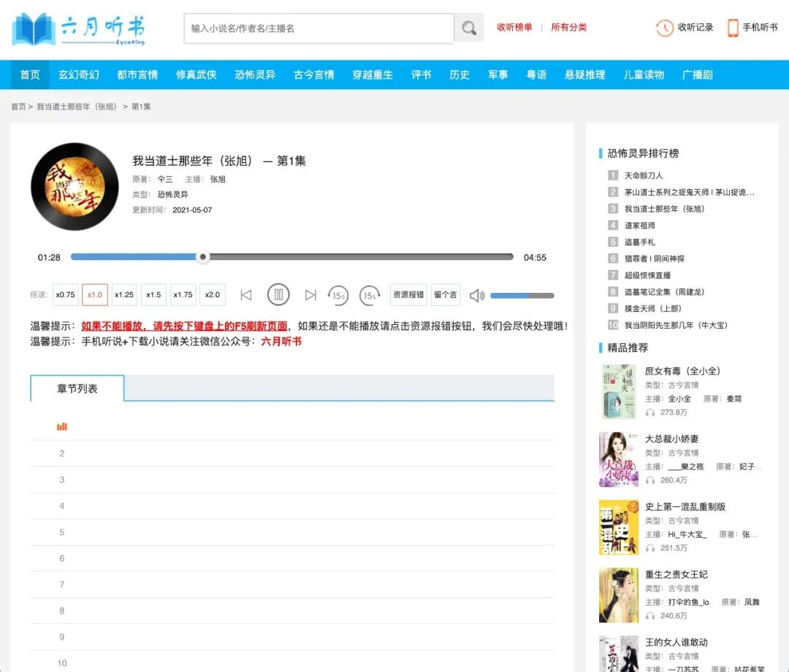Click genre 恐怖灵异 under title
Viewport: 789px width, 672px height.
[x=172, y=194]
